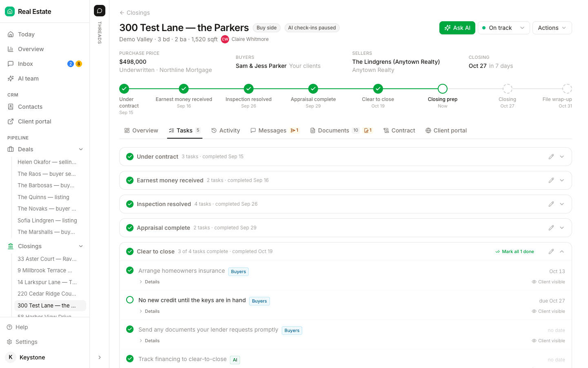Open the On track status dropdown

504,28
